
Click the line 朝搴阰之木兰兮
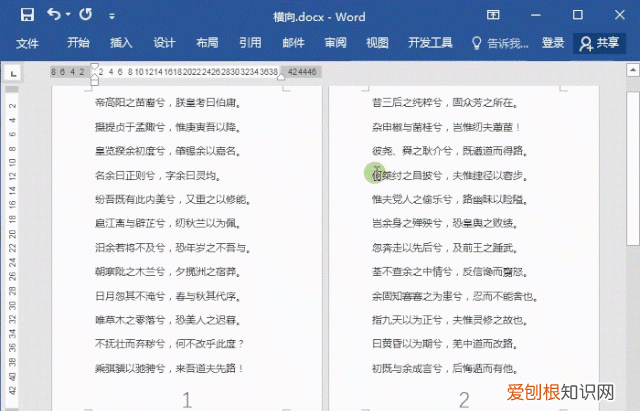point(167,271)
